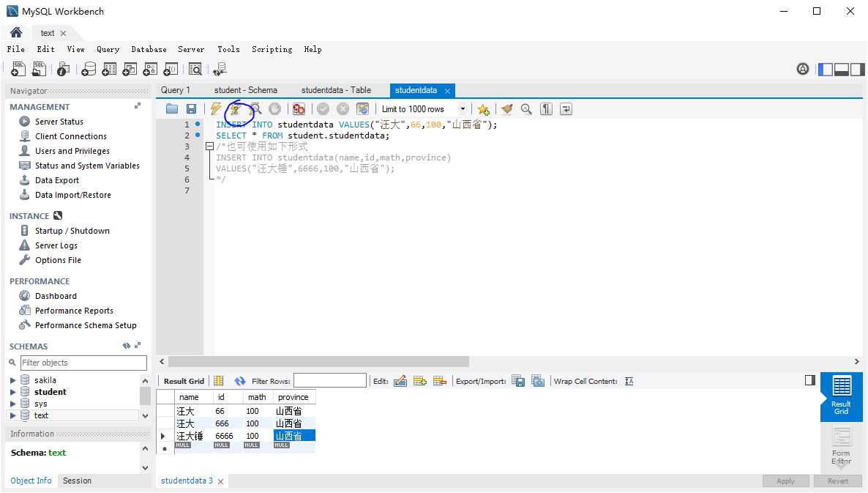The height and width of the screenshot is (493, 868).
Task: Expand the Navigator management section icon
Action: pyautogui.click(x=138, y=105)
